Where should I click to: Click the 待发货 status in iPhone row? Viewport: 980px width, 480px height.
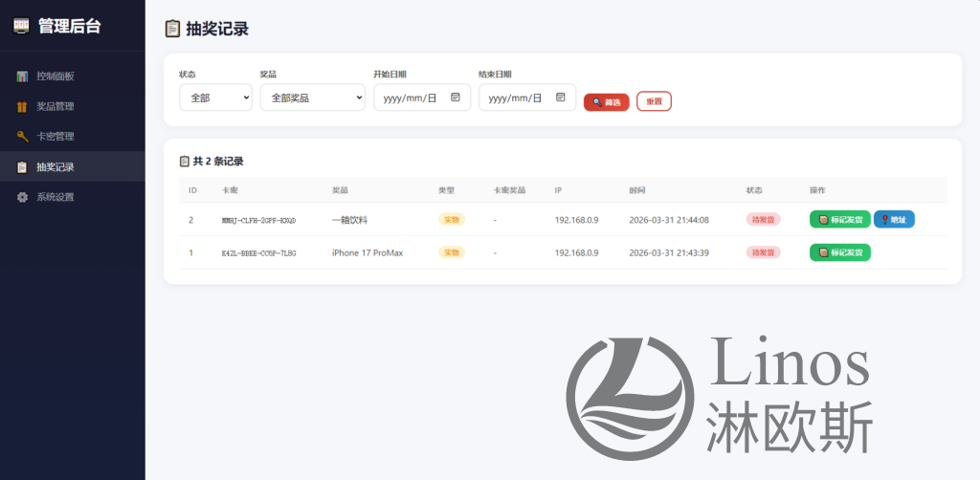coord(763,252)
